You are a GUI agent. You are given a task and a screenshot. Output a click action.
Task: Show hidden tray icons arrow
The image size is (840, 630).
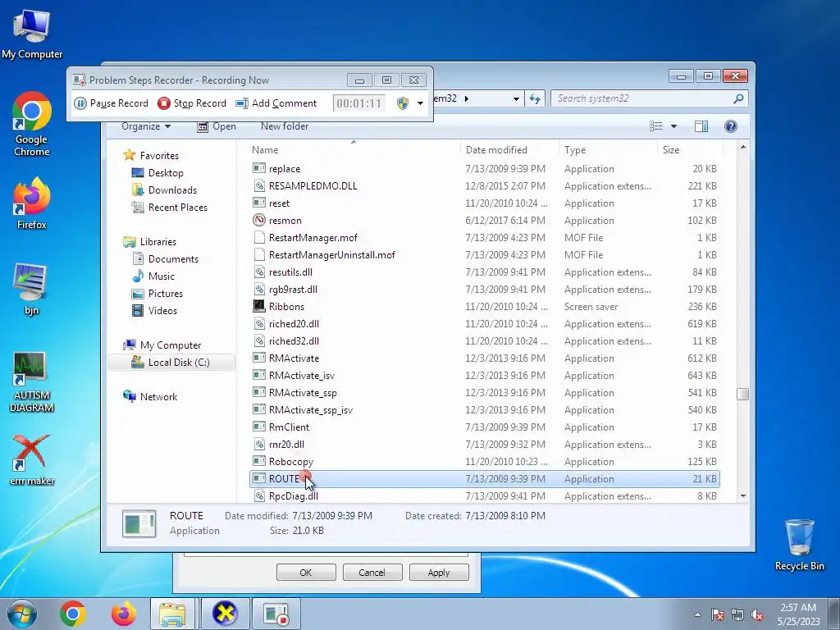(x=697, y=614)
